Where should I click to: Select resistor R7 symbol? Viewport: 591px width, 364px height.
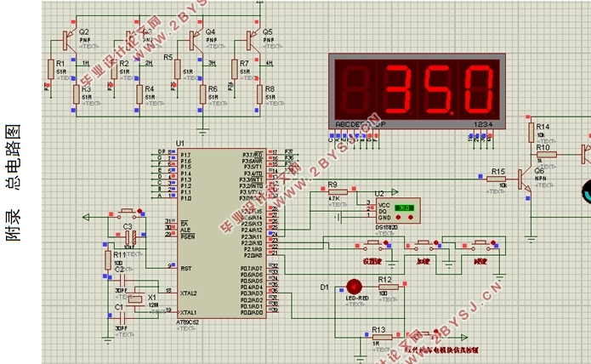pos(235,70)
